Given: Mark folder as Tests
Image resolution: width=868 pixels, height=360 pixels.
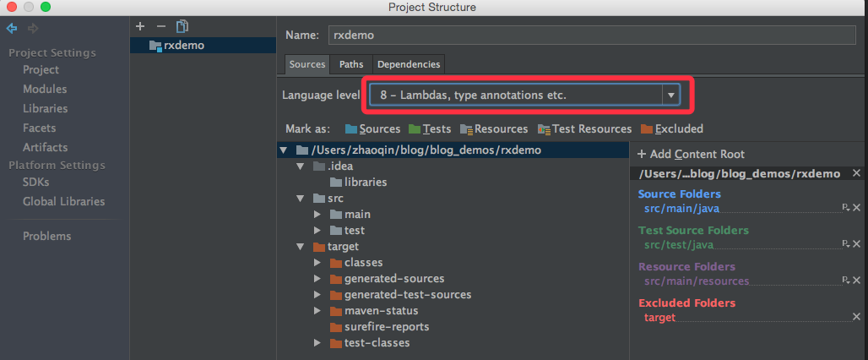Looking at the screenshot, I should click(x=430, y=128).
